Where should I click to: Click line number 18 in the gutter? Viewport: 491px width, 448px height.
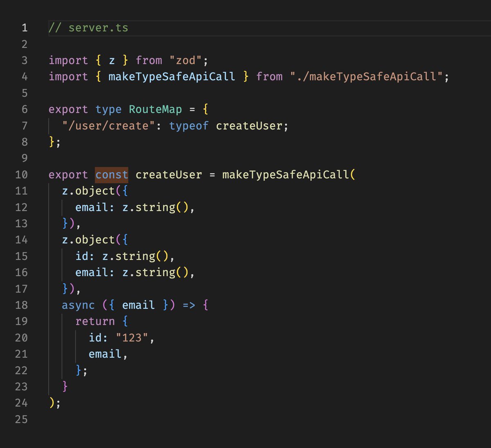coord(21,305)
